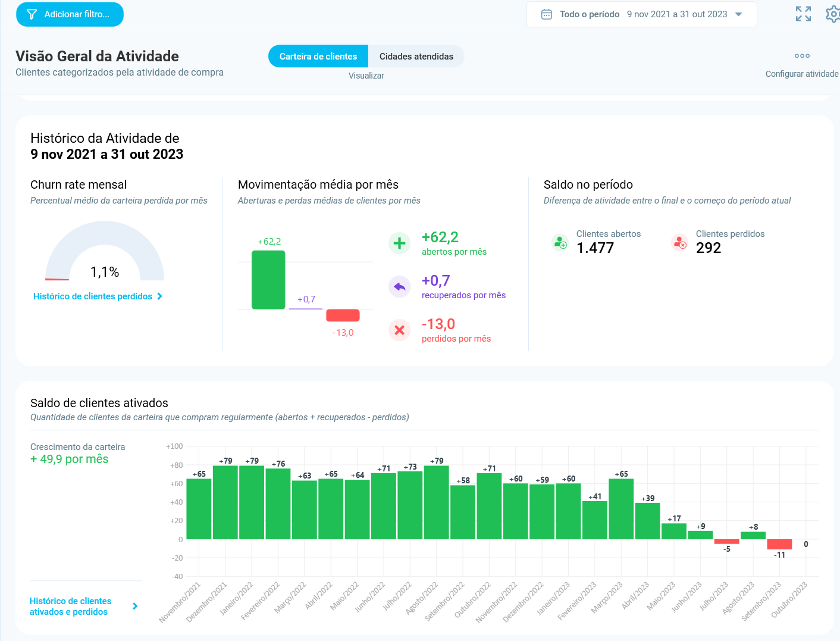The image size is (840, 641).
Task: Click chevron beside Histórico de clientes perdidos
Action: tap(159, 296)
